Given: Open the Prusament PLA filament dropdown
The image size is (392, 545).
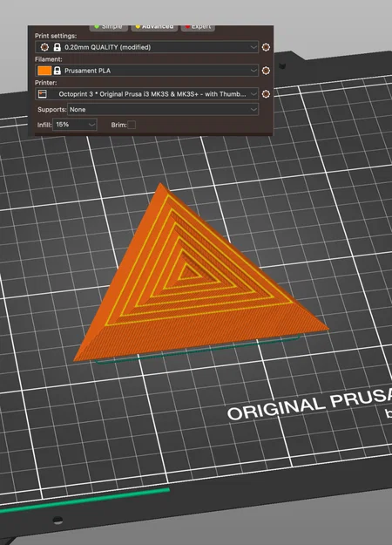Looking at the screenshot, I should [x=146, y=71].
